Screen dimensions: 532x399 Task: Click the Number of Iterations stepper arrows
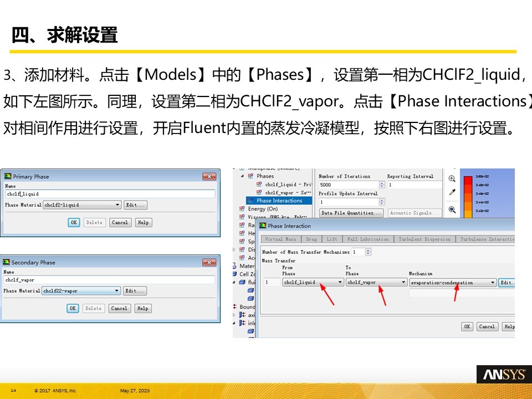coord(382,185)
